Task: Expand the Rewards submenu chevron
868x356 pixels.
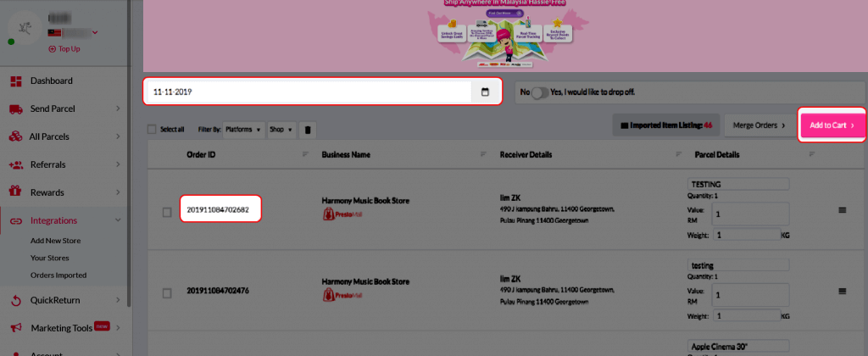Action: 118,192
